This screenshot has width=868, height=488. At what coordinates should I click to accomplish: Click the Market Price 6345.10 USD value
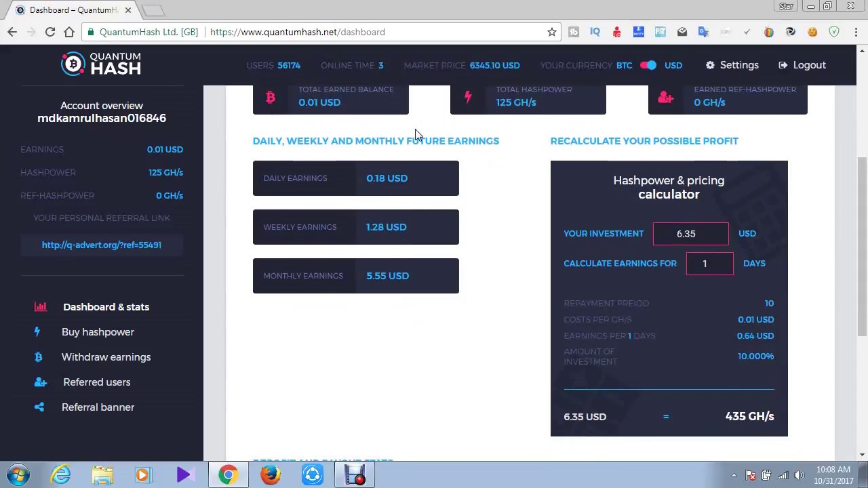tap(494, 65)
